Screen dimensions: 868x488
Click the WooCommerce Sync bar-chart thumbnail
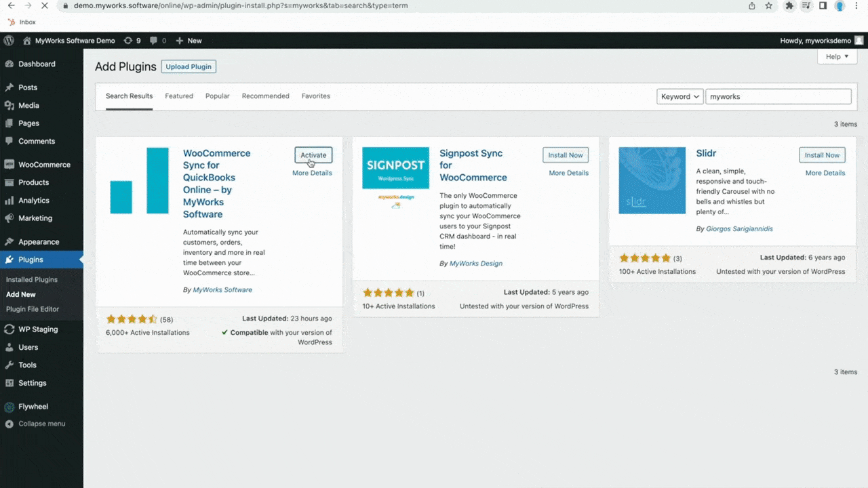point(139,180)
